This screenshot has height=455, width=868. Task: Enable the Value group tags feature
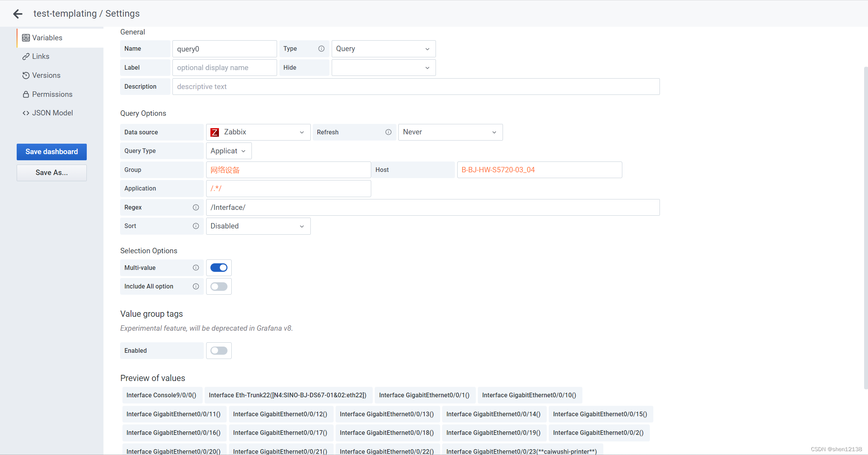pos(219,350)
